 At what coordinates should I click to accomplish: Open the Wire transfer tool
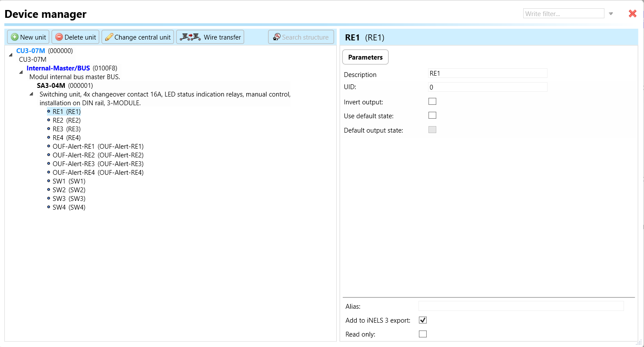[x=210, y=37]
